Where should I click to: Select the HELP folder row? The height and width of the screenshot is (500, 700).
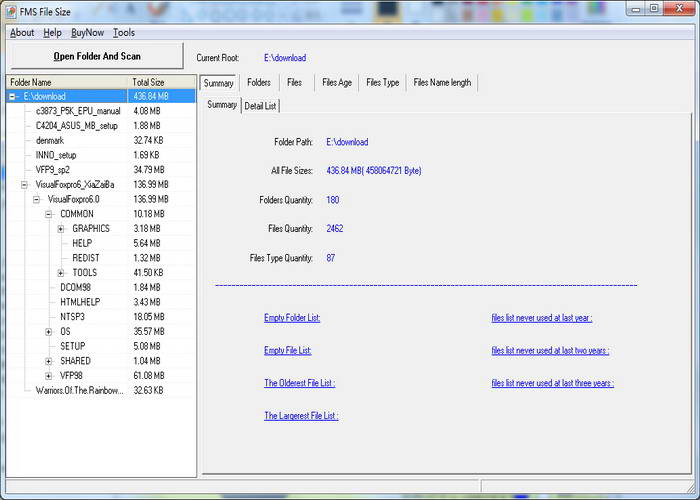pyautogui.click(x=101, y=243)
